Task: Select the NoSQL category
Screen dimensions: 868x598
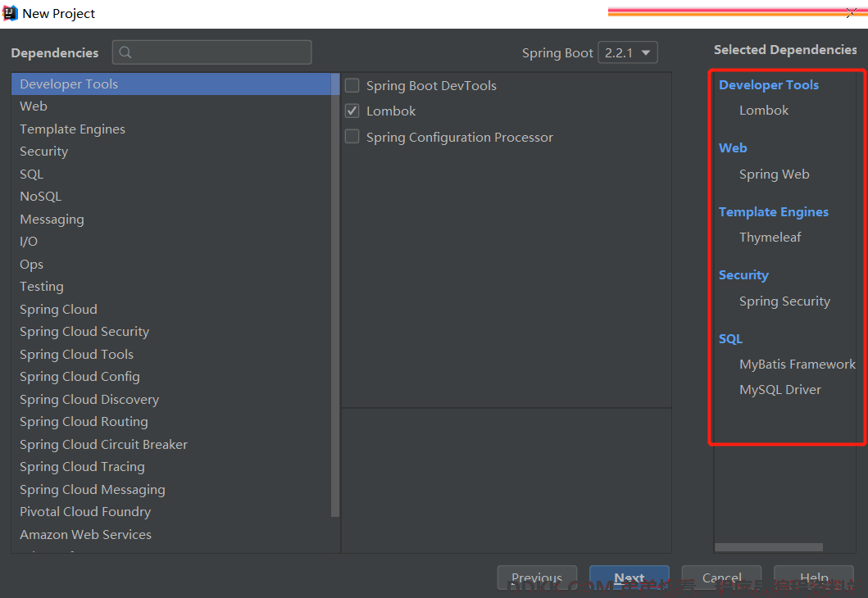Action: [171, 197]
